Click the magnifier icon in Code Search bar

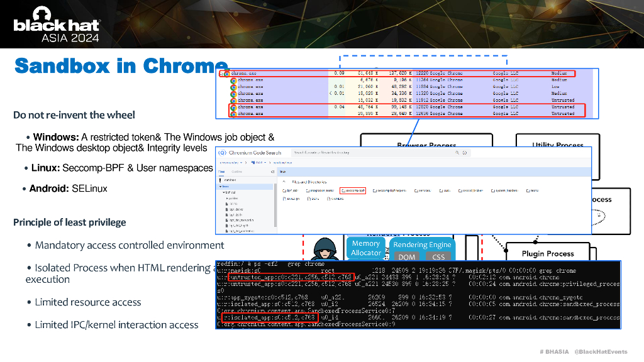pyautogui.click(x=457, y=153)
